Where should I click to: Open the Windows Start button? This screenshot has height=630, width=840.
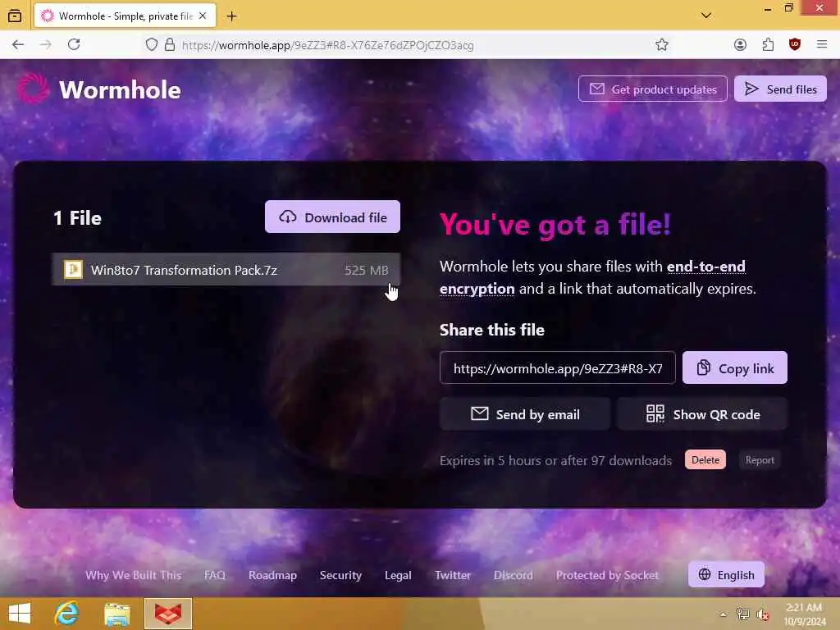tap(20, 614)
